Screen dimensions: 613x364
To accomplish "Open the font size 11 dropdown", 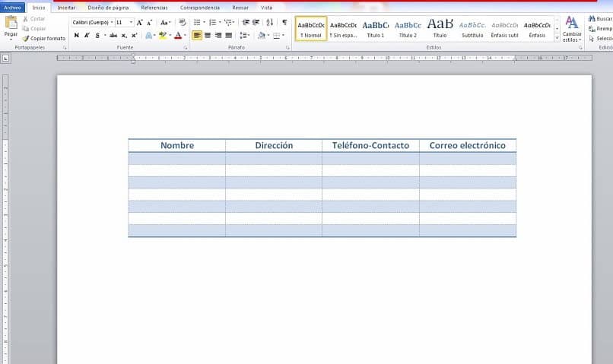I will (x=131, y=23).
